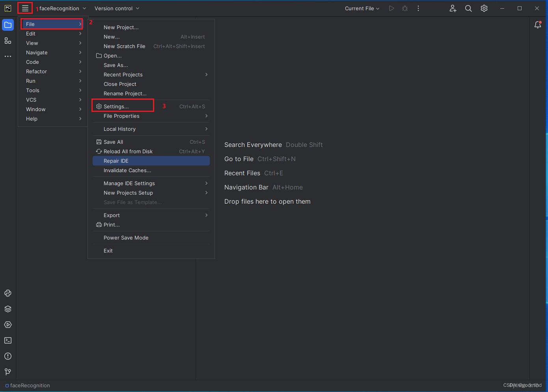This screenshot has height=392, width=548.
Task: Open the Version control dropdown
Action: coord(117,8)
